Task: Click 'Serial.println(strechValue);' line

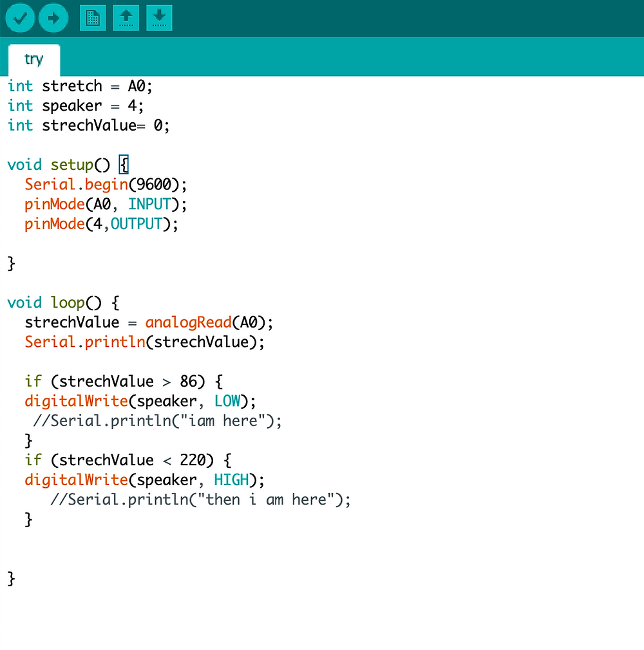Action: [144, 342]
